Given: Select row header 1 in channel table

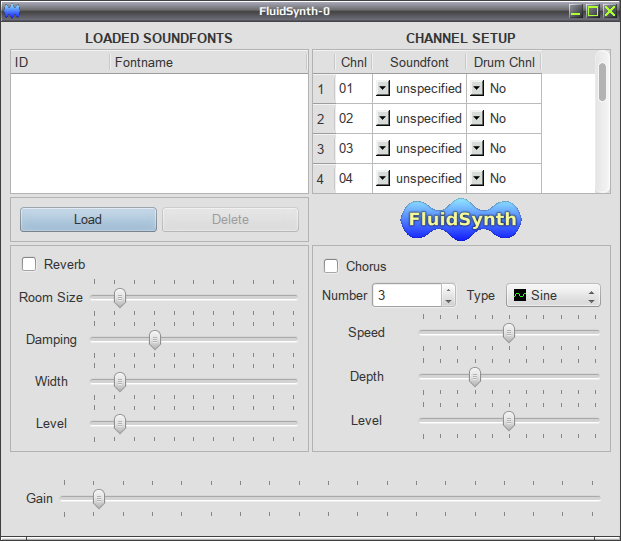Looking at the screenshot, I should 324,89.
